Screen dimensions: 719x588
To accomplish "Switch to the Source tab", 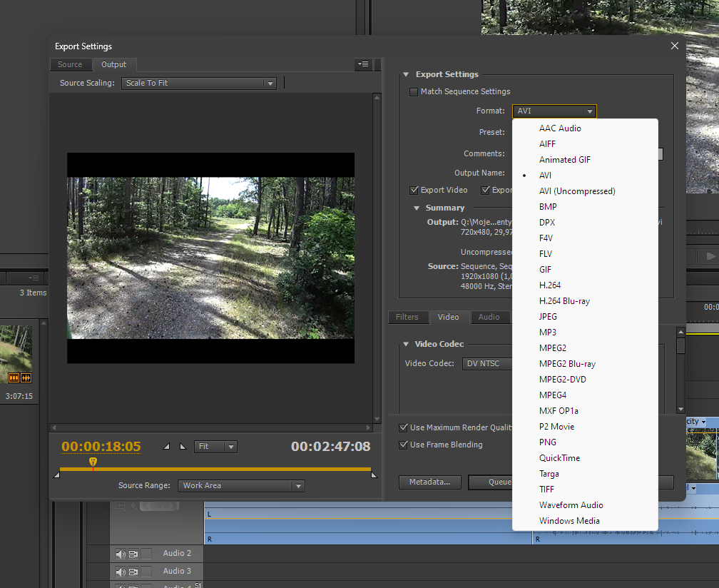I will pyautogui.click(x=70, y=65).
